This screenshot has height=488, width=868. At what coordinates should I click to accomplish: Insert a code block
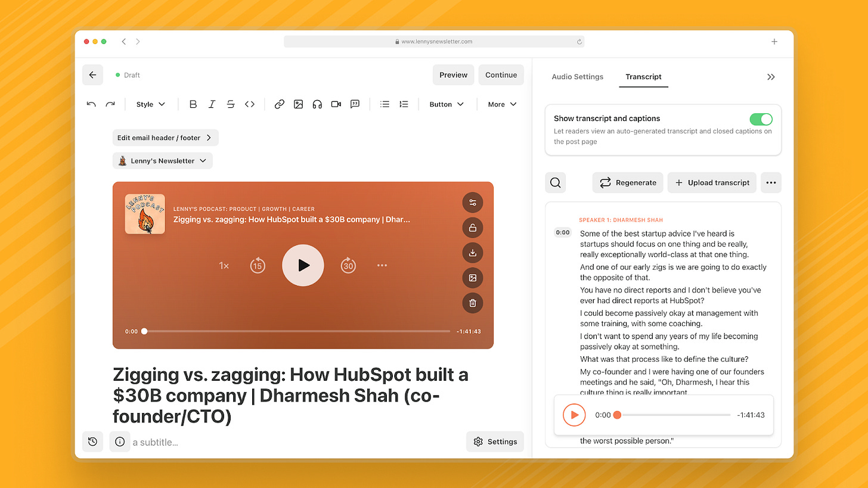point(250,104)
